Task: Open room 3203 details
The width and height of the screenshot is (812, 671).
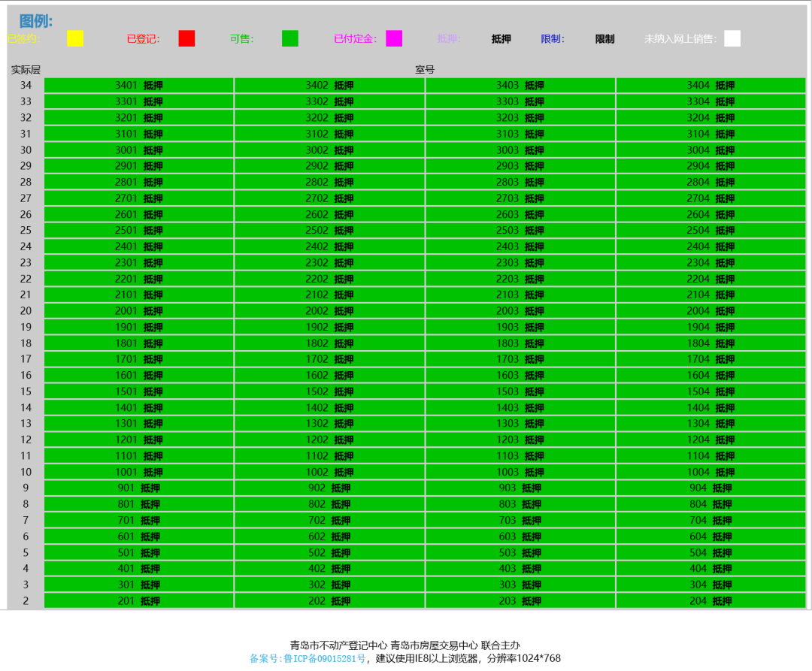Action: 520,117
